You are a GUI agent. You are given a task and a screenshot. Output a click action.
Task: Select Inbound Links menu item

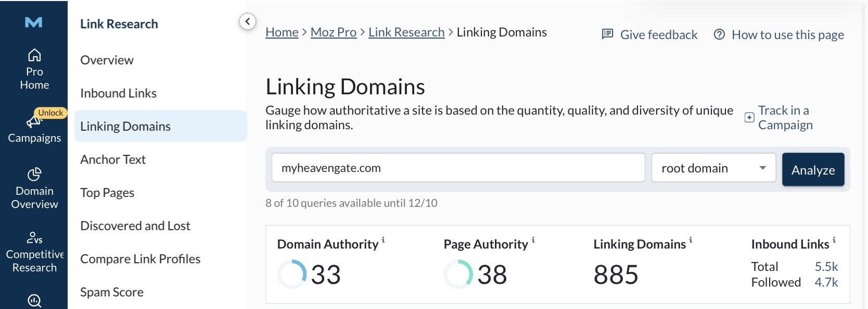pyautogui.click(x=118, y=93)
